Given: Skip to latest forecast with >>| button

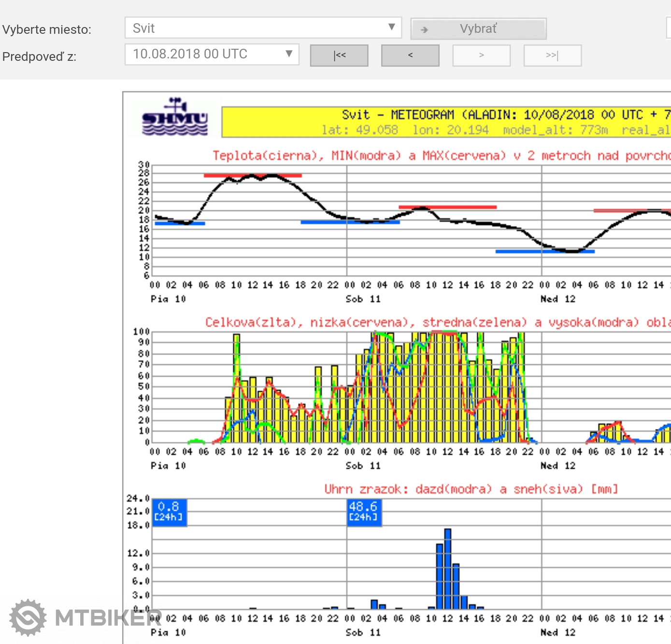Looking at the screenshot, I should point(552,56).
